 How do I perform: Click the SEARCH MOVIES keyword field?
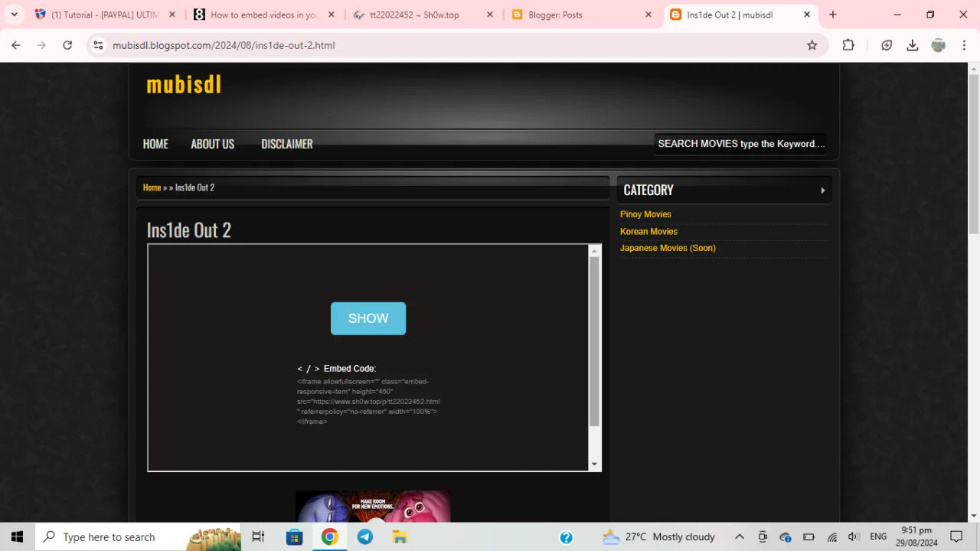[740, 144]
